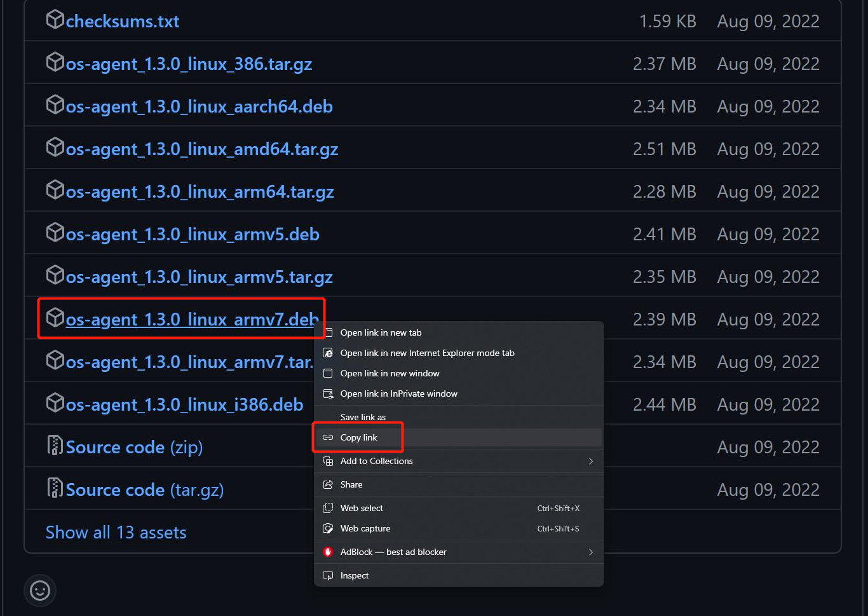Click the zip file icon beside Source code (tar.gz)

click(55, 488)
